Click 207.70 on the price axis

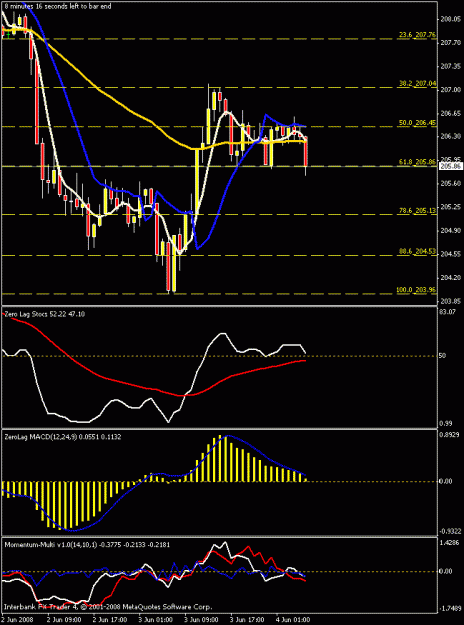pyautogui.click(x=450, y=42)
